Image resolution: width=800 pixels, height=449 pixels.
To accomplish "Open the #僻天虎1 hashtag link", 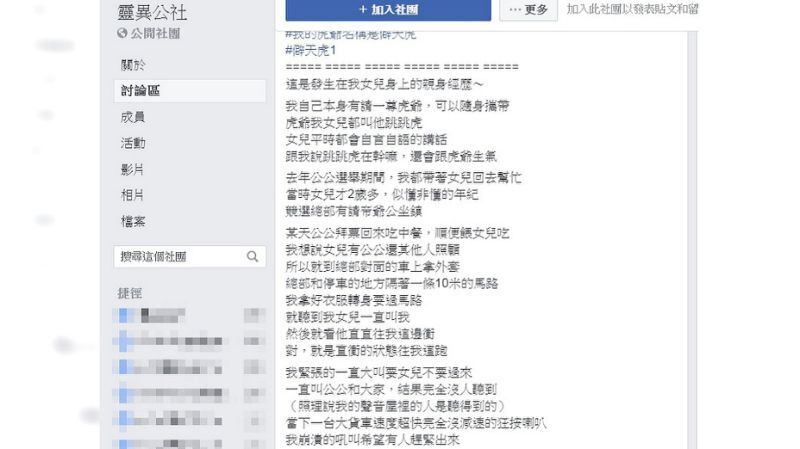I will tap(311, 51).
